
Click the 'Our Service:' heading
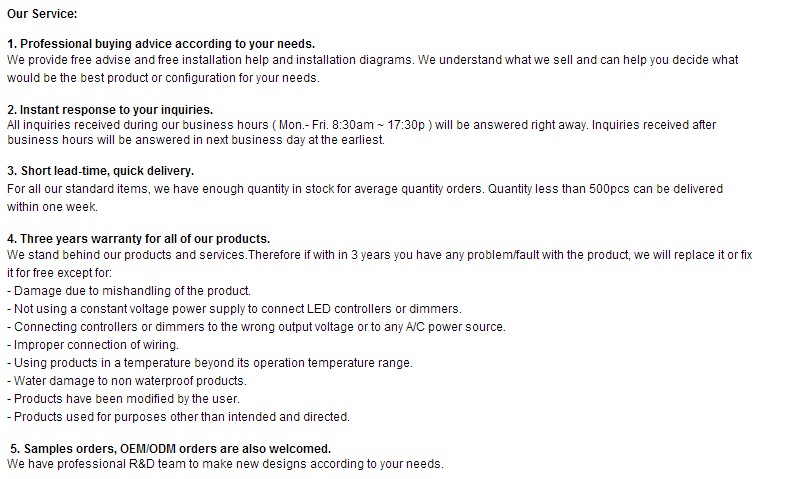(x=42, y=14)
